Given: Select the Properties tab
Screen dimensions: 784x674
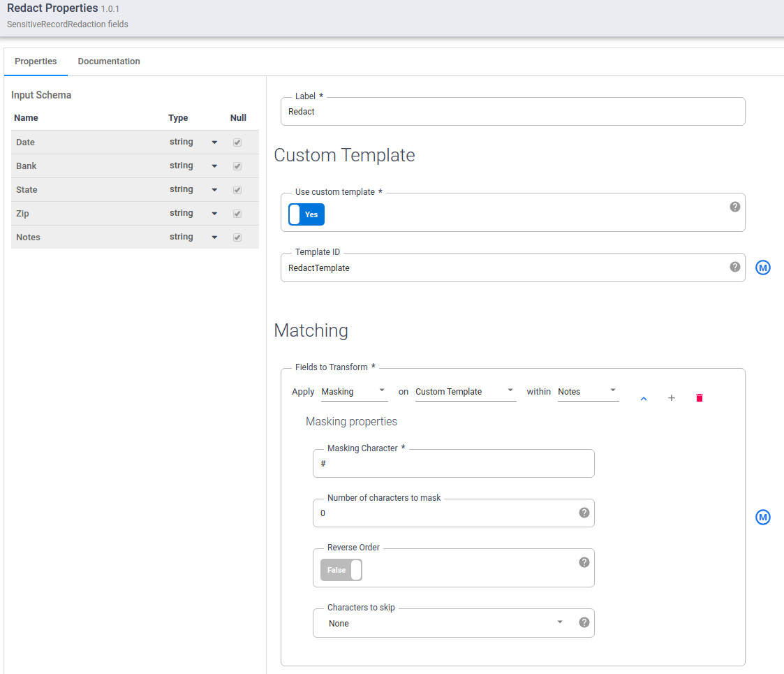Looking at the screenshot, I should click(x=36, y=61).
